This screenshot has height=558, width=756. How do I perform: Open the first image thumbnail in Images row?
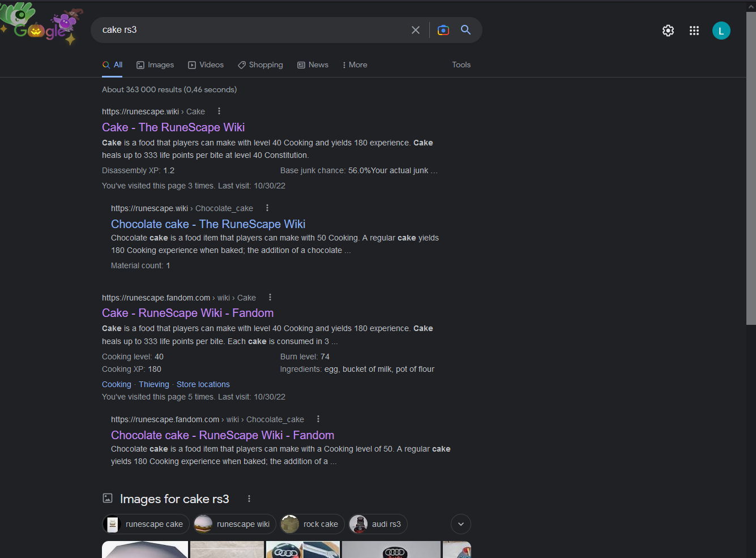click(x=145, y=550)
